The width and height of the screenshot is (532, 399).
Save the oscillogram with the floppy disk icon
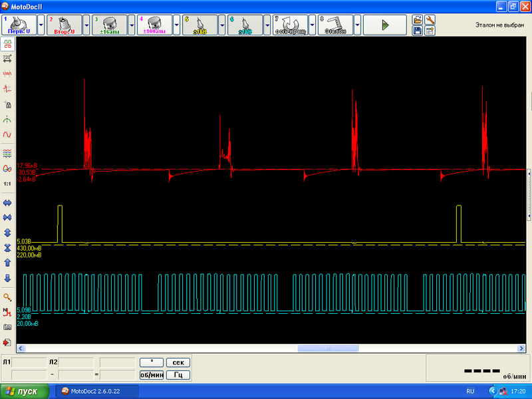point(418,31)
